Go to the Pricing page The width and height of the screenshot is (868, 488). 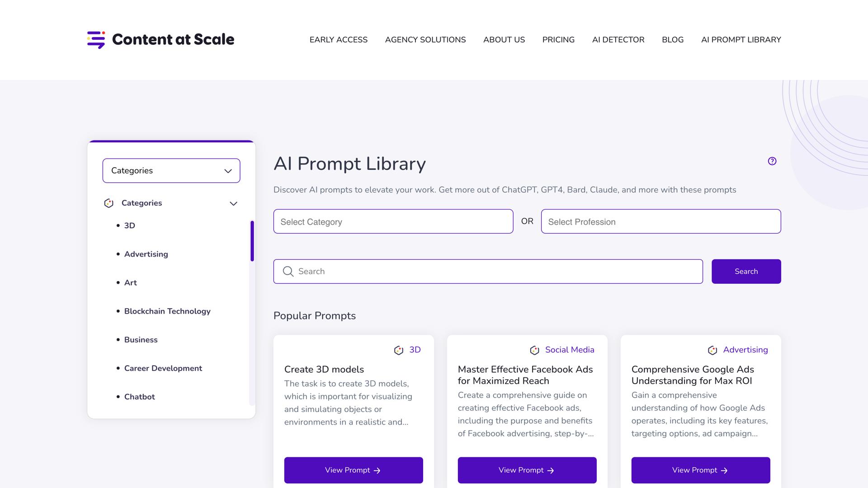558,40
